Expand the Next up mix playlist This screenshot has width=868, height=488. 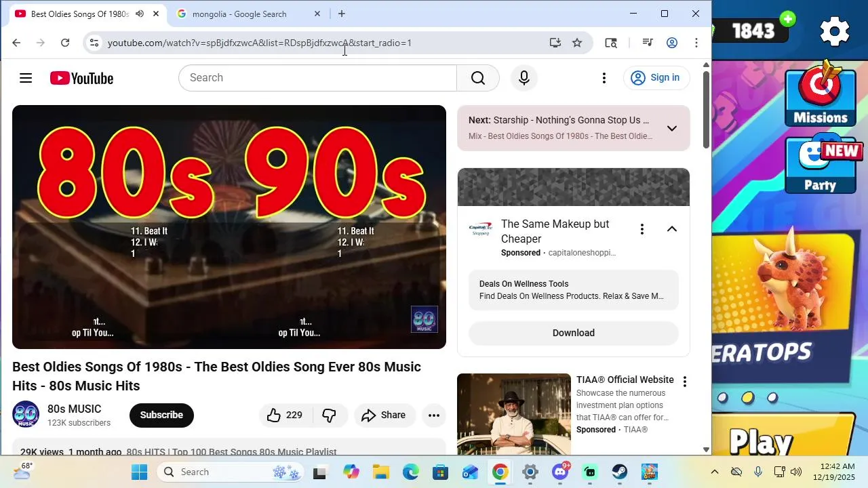pyautogui.click(x=672, y=128)
